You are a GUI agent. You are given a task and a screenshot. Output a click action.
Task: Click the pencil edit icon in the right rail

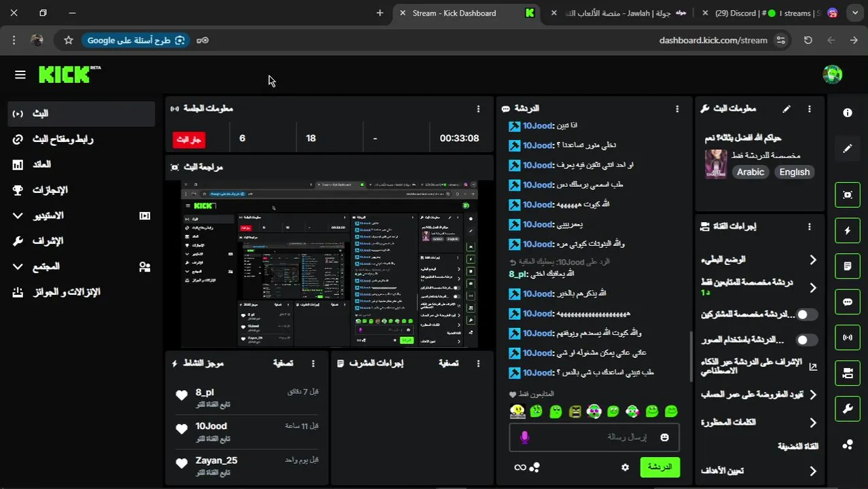[848, 148]
